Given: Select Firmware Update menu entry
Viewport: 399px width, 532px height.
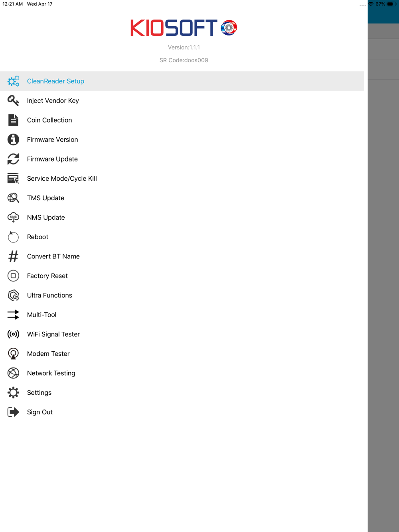Looking at the screenshot, I should click(x=182, y=159).
